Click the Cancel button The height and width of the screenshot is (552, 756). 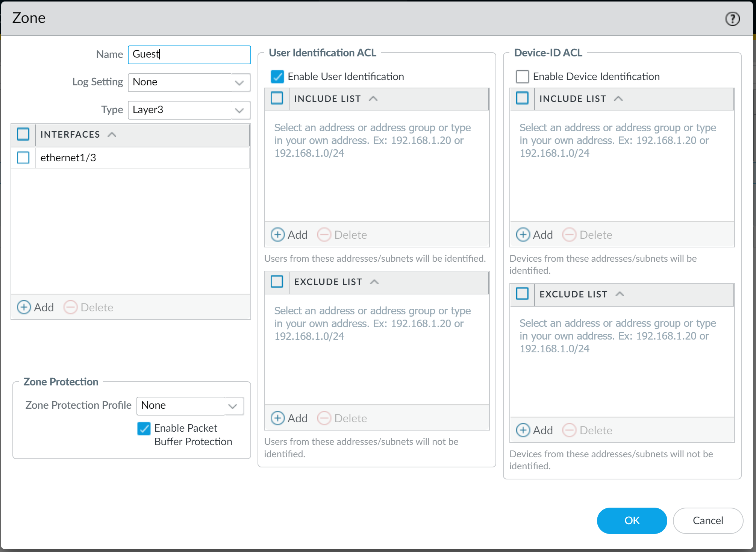(x=708, y=520)
